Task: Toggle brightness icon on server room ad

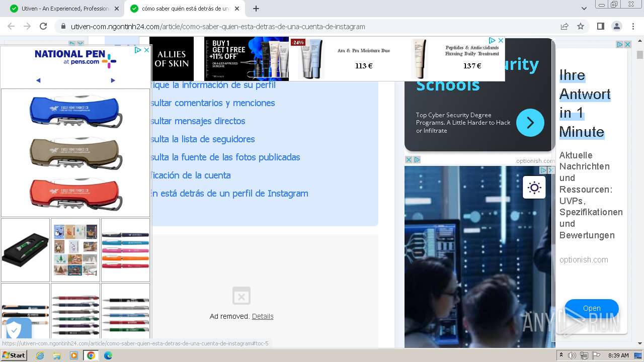Action: [x=534, y=188]
